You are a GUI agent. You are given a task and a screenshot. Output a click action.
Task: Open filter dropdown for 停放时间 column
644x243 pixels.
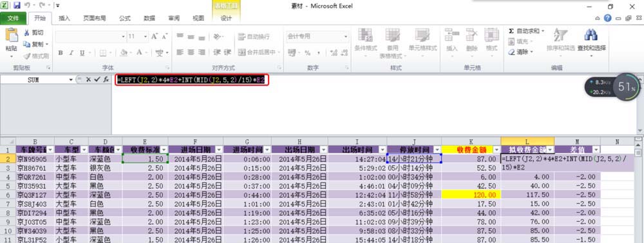coord(437,150)
